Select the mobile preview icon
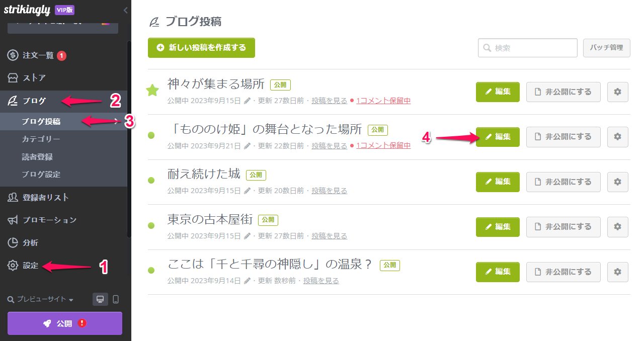This screenshot has width=644, height=341. pos(116,299)
